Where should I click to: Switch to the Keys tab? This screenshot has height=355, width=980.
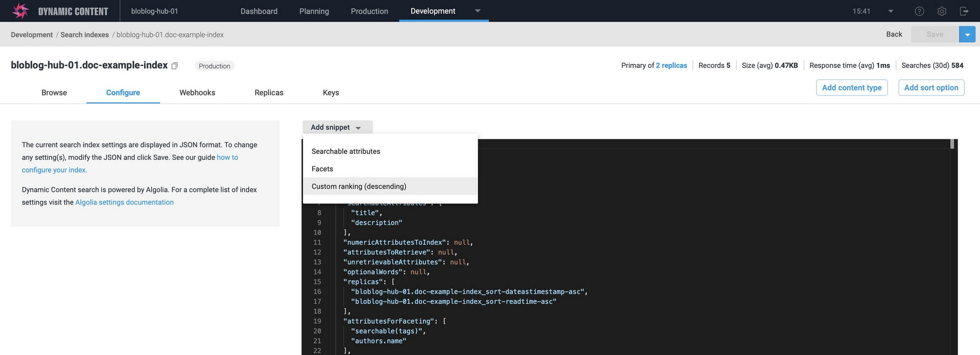[331, 92]
